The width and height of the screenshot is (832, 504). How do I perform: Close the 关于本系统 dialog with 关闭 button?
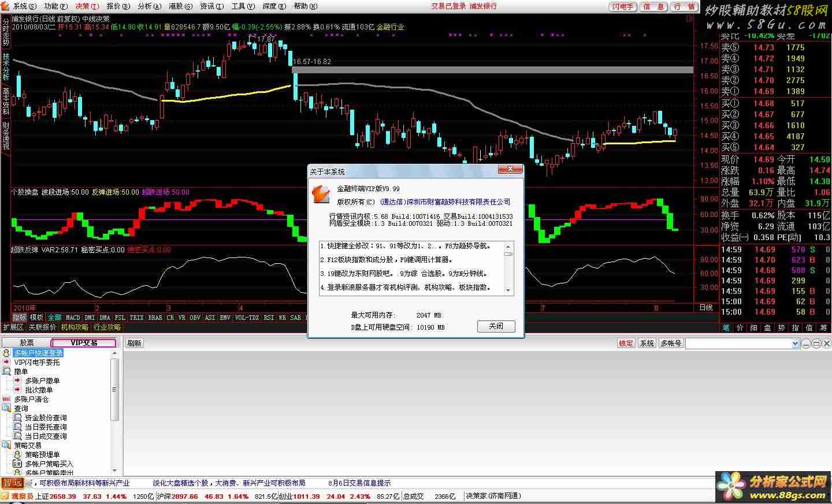[x=496, y=326]
